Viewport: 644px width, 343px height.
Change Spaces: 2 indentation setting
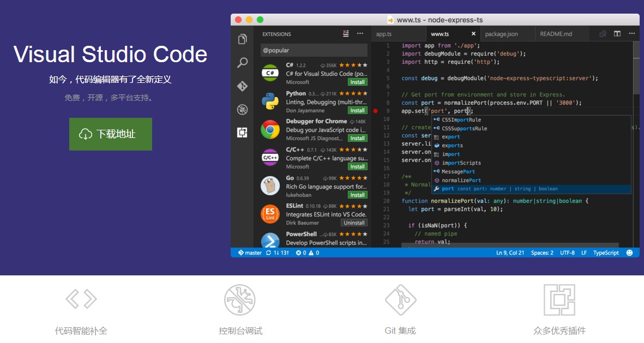(x=542, y=252)
